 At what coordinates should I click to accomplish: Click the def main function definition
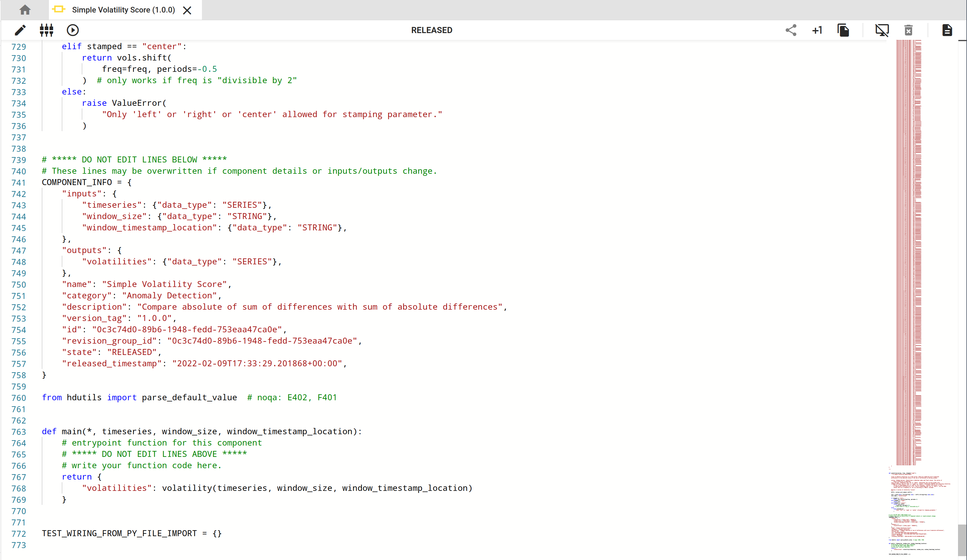[201, 432]
